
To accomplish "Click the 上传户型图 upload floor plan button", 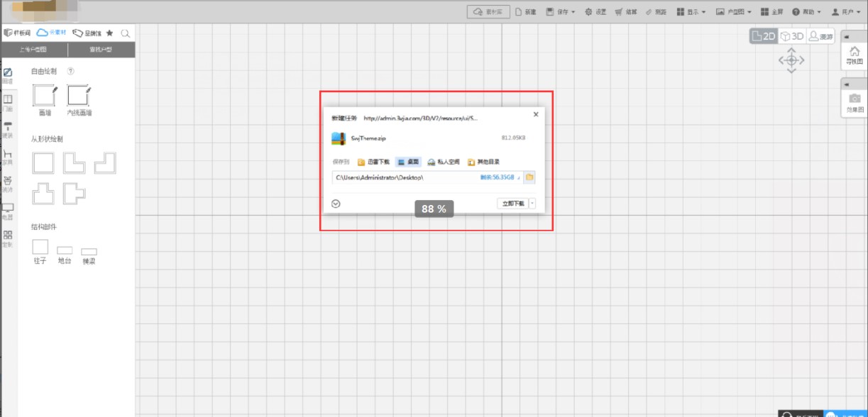I will 34,50.
